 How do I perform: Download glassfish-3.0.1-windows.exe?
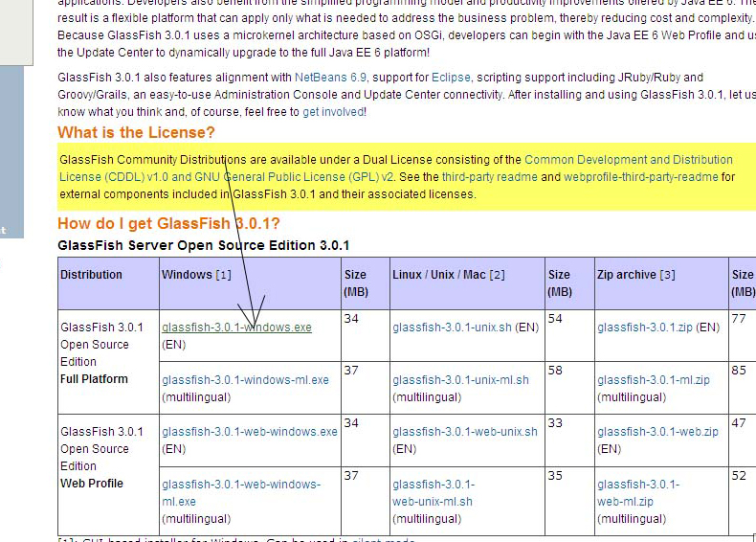tap(236, 327)
